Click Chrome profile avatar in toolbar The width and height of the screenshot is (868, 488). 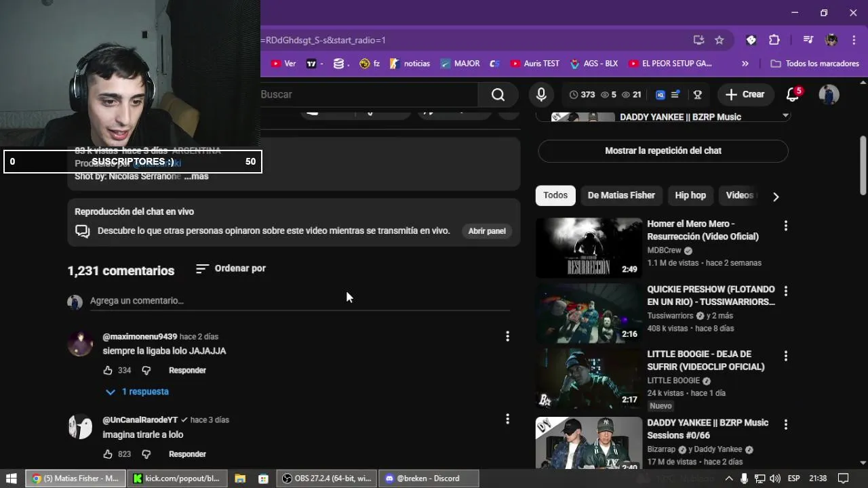click(x=831, y=40)
